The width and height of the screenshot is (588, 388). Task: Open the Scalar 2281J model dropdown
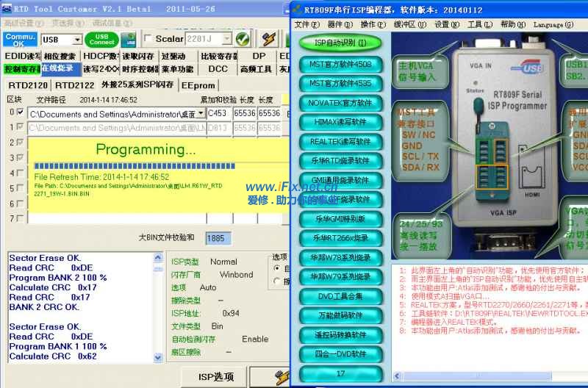click(x=227, y=39)
